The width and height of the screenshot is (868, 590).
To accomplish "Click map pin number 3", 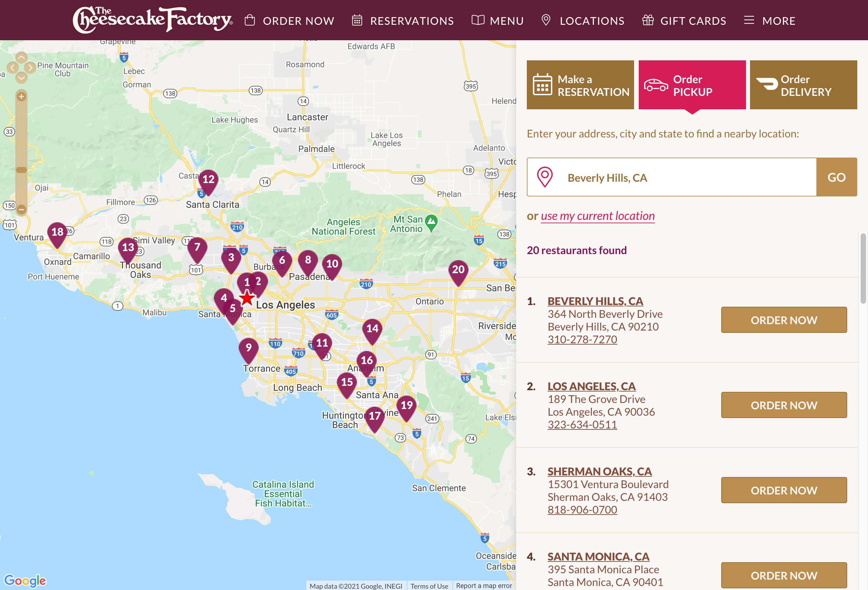I will pos(231,260).
